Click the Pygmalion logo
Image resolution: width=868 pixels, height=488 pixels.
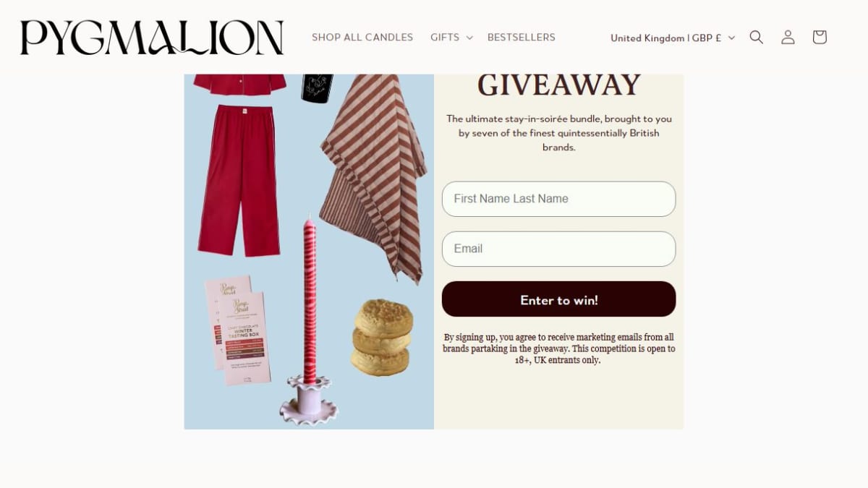pos(152,38)
